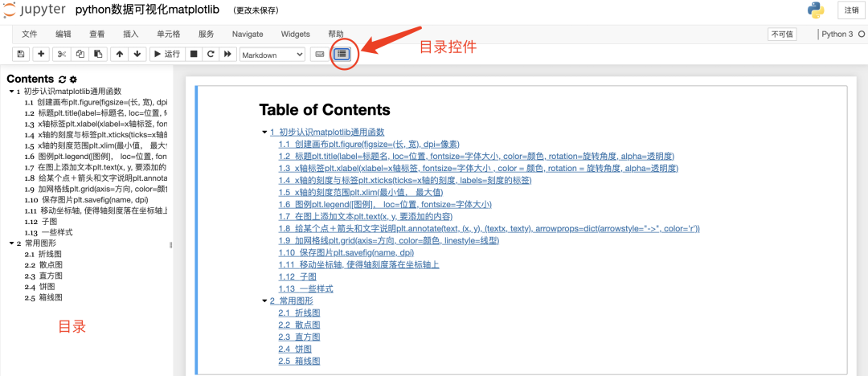868x376 pixels.
Task: Move selected cell up with the arrow icon
Action: click(120, 55)
